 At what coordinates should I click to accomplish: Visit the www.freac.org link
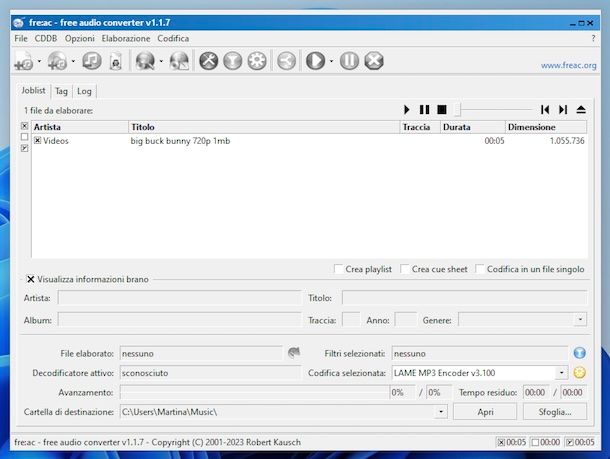568,65
